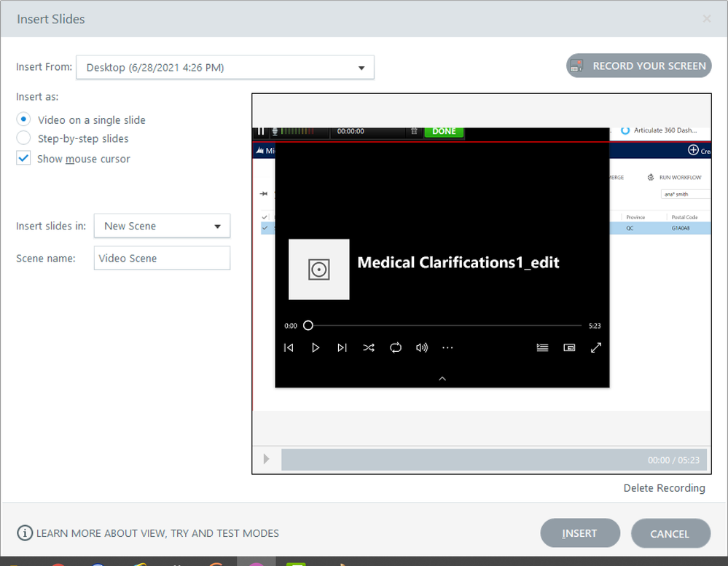Click the green DONE button in preview

pyautogui.click(x=444, y=132)
